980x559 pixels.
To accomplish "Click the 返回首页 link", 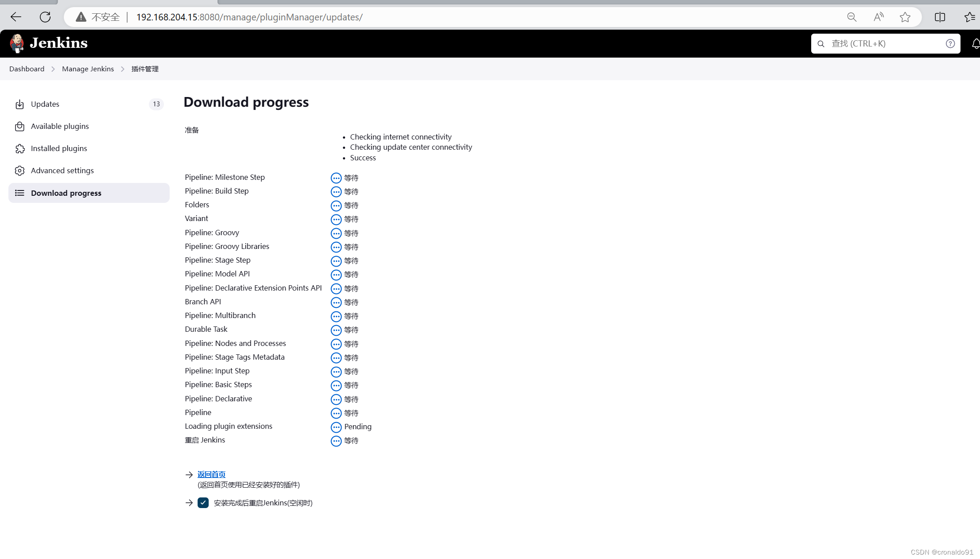I will click(211, 474).
